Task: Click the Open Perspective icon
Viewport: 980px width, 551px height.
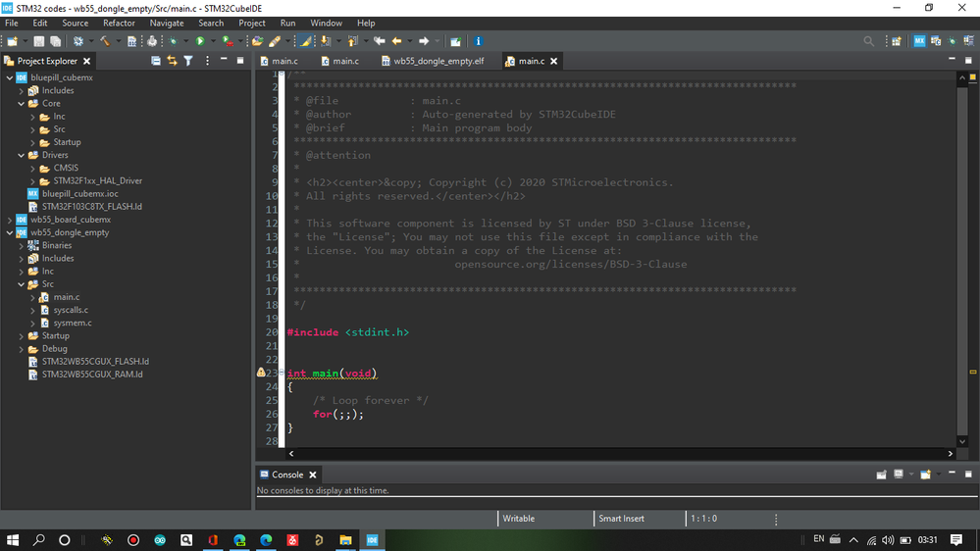Action: pos(897,41)
